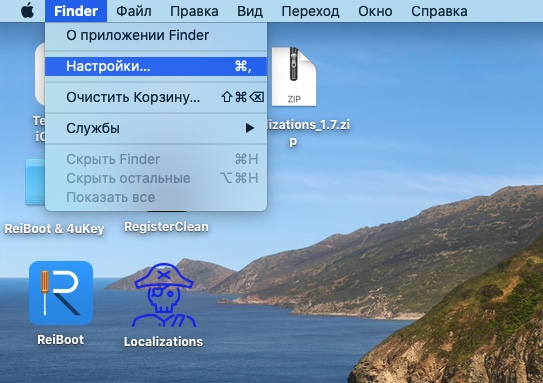Click the RegisterClean label

166,227
